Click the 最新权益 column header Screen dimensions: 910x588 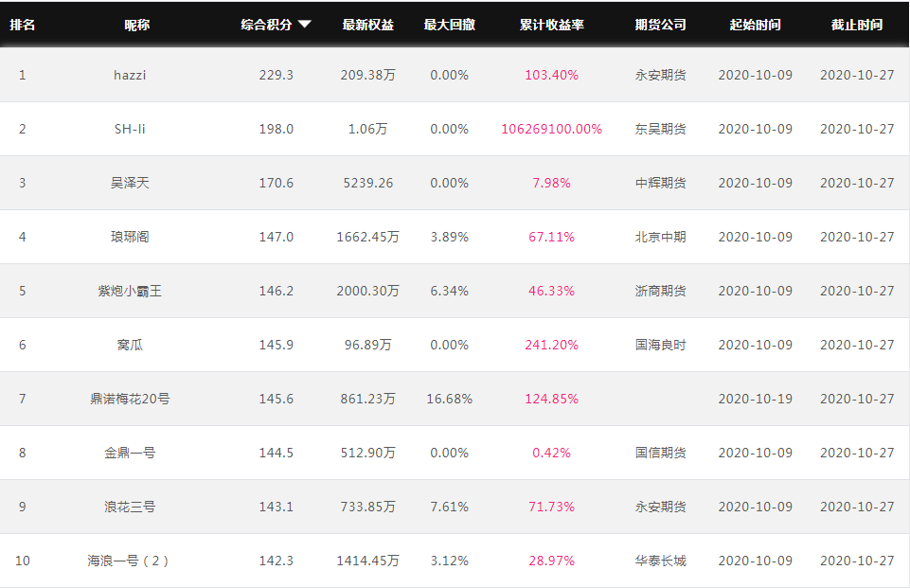point(368,25)
